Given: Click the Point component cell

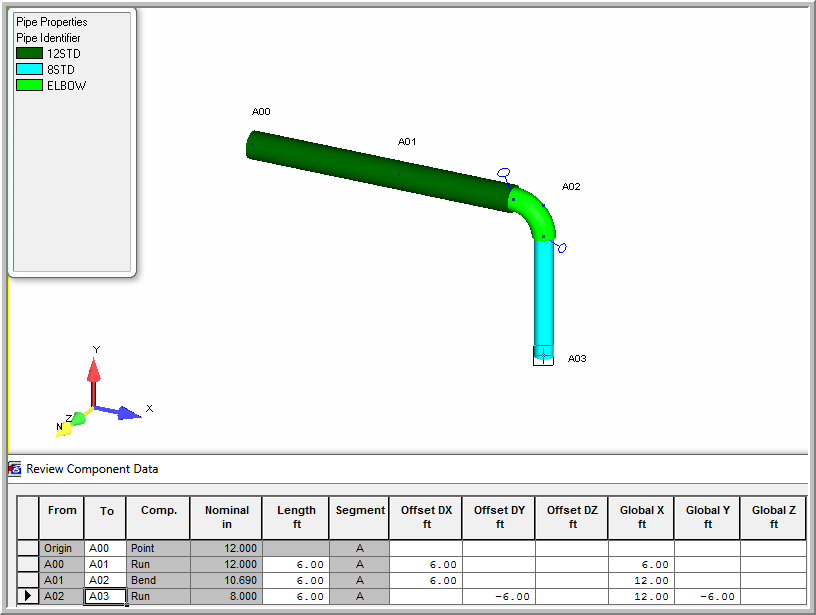Looking at the screenshot, I should coord(158,548).
